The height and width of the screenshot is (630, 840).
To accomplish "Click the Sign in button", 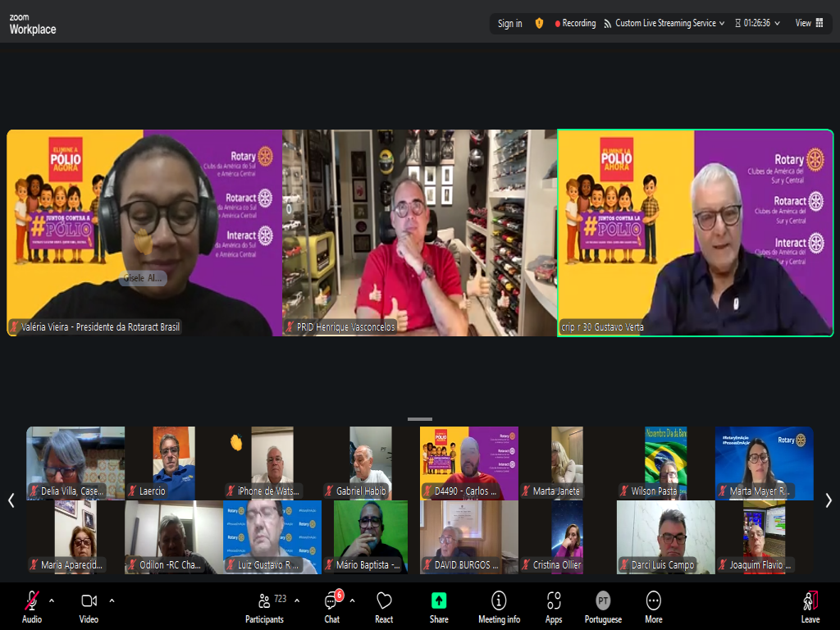I will 509,23.
